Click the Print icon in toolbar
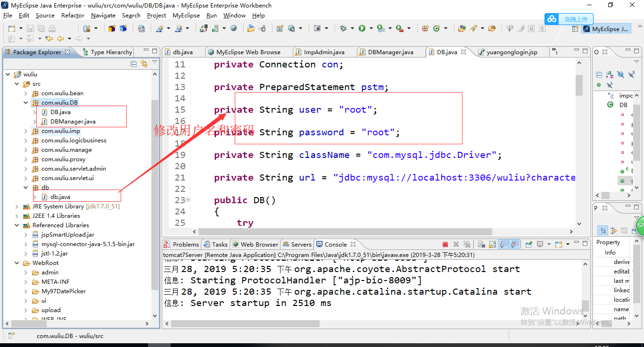This screenshot has height=347, width=644. point(52,28)
